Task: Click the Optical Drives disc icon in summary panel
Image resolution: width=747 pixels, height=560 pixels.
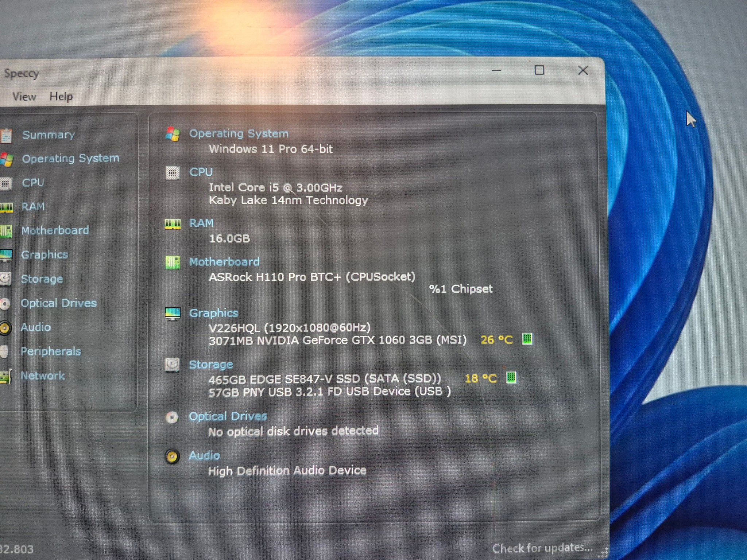Action: pos(172,417)
